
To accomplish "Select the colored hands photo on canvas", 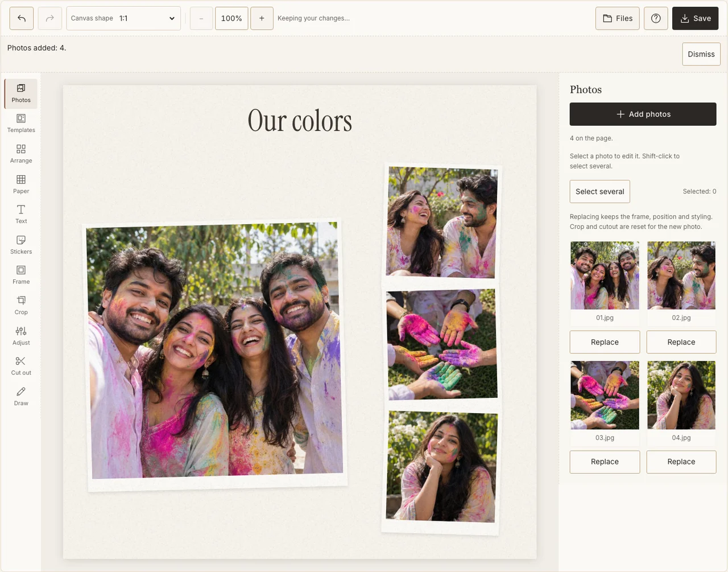I will tap(442, 344).
